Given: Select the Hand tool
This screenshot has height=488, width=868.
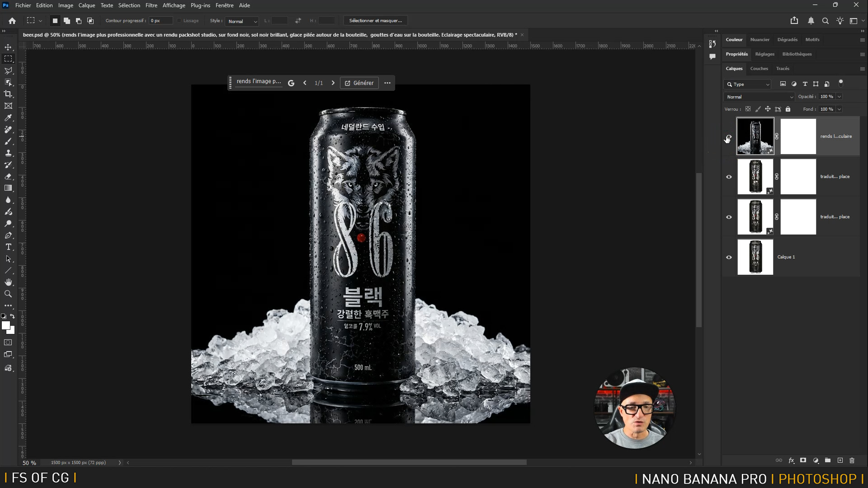Looking at the screenshot, I should pyautogui.click(x=8, y=282).
